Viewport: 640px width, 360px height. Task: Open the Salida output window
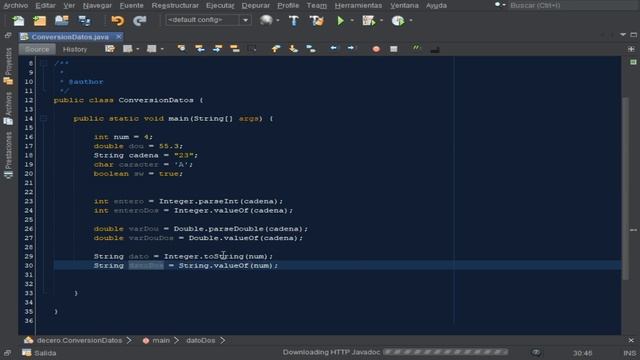point(40,353)
